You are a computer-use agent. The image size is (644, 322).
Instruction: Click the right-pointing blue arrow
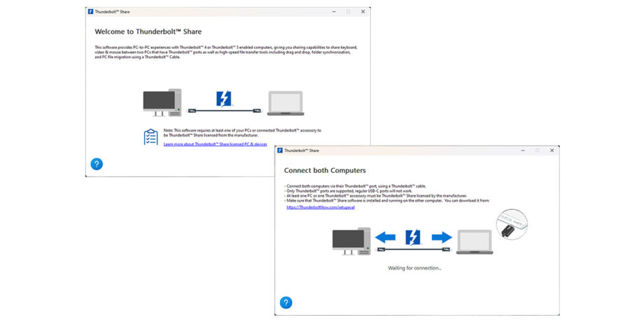pos(442,237)
